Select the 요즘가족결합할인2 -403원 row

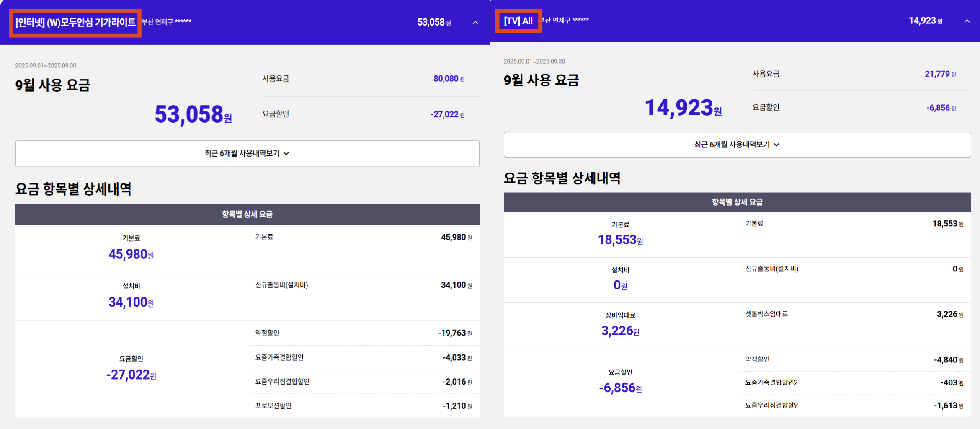[854, 382]
